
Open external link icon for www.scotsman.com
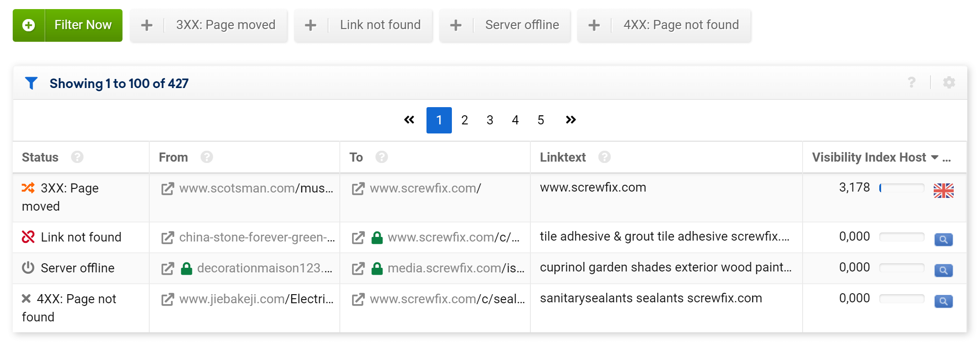click(x=167, y=189)
